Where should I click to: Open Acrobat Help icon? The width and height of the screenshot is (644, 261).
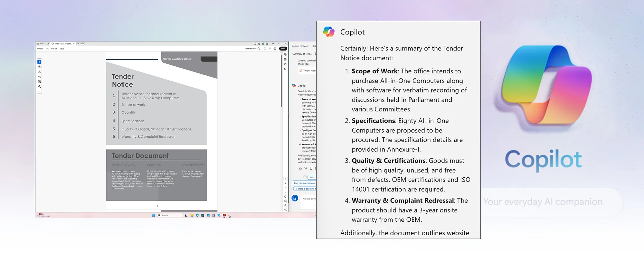pyautogui.click(x=255, y=44)
